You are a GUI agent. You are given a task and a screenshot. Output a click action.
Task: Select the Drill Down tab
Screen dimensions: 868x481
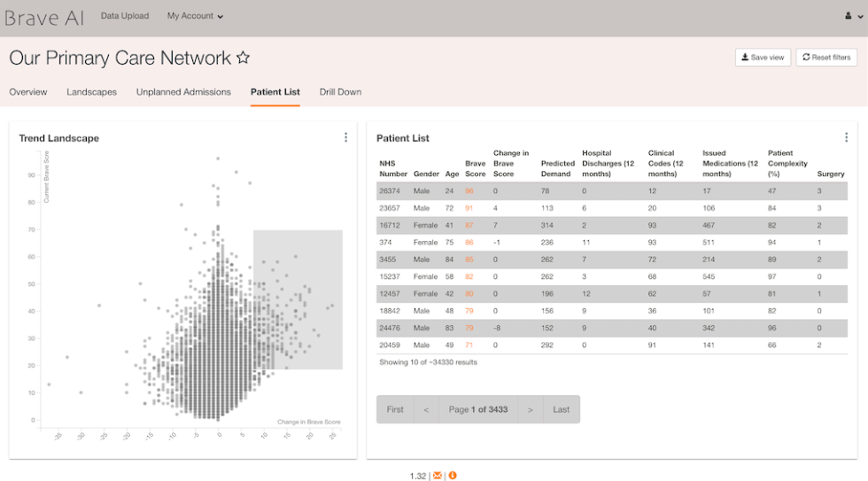pyautogui.click(x=340, y=92)
